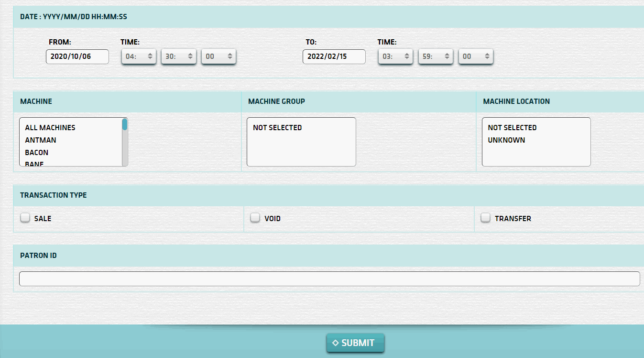This screenshot has height=358, width=644.
Task: Enable the TRANSFER transaction type checkbox
Action: (x=485, y=218)
